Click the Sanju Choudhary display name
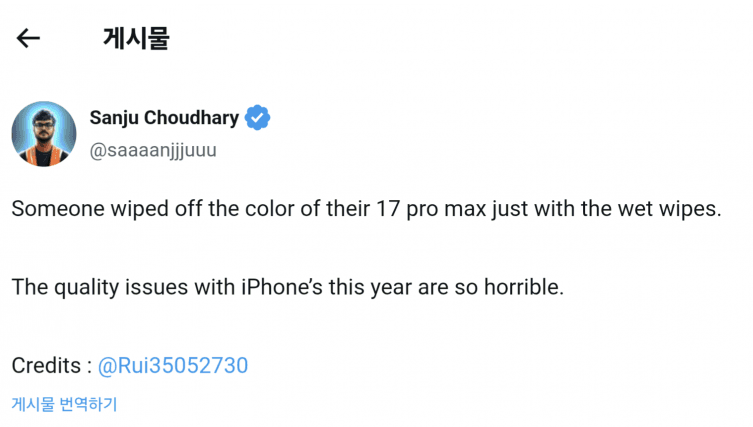This screenshot has width=753, height=427. tap(164, 118)
